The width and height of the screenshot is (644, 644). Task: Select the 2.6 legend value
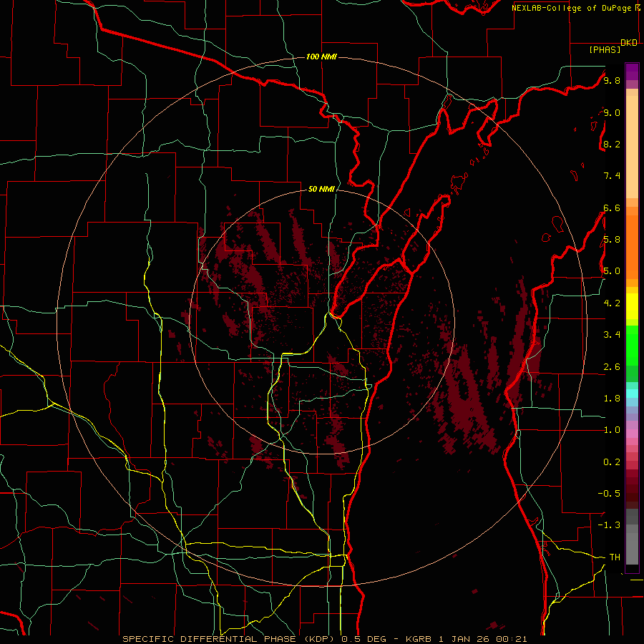pos(612,367)
